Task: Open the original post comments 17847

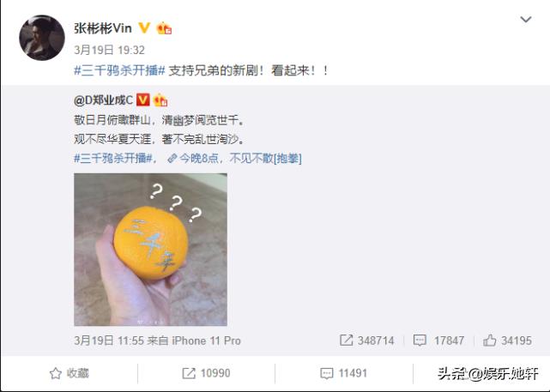Action: tap(438, 341)
